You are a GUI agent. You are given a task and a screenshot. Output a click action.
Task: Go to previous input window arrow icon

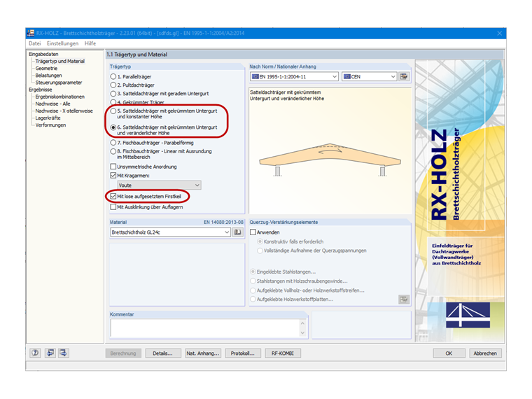tap(50, 353)
